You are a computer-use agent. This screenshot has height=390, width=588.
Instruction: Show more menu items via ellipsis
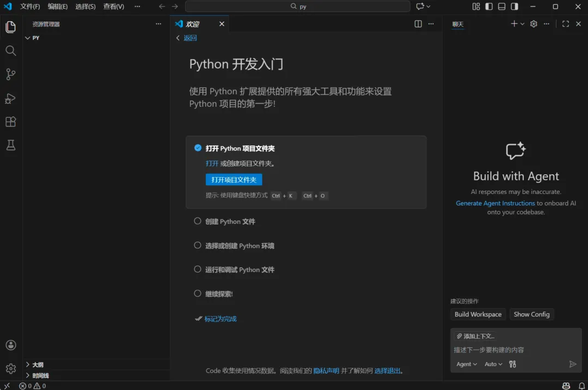tap(137, 7)
